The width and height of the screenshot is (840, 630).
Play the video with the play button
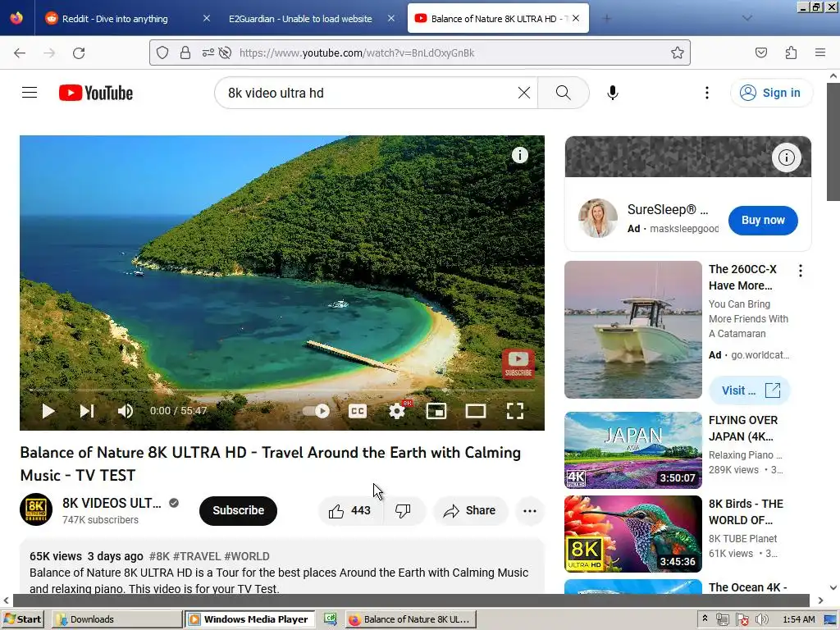[x=48, y=411]
